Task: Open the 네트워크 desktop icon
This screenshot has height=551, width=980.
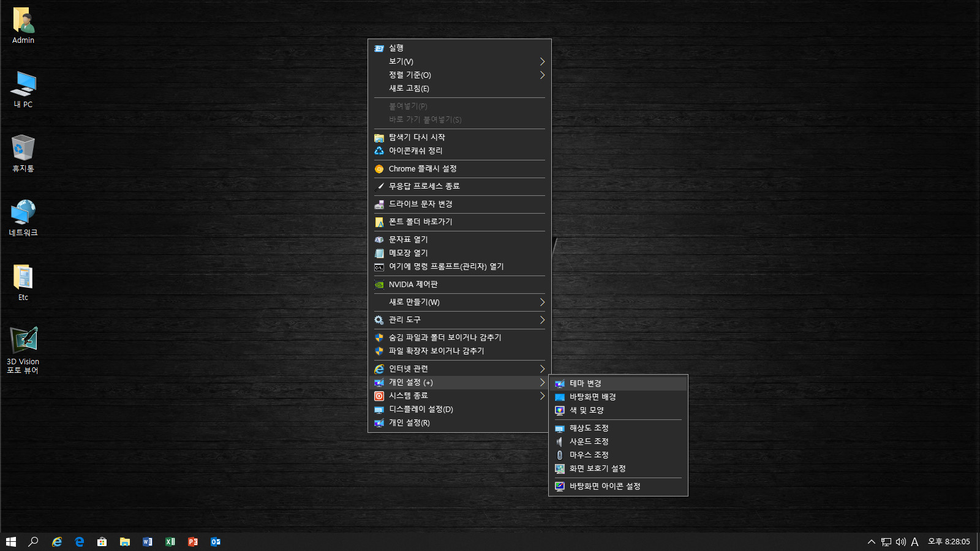Action: pos(23,218)
